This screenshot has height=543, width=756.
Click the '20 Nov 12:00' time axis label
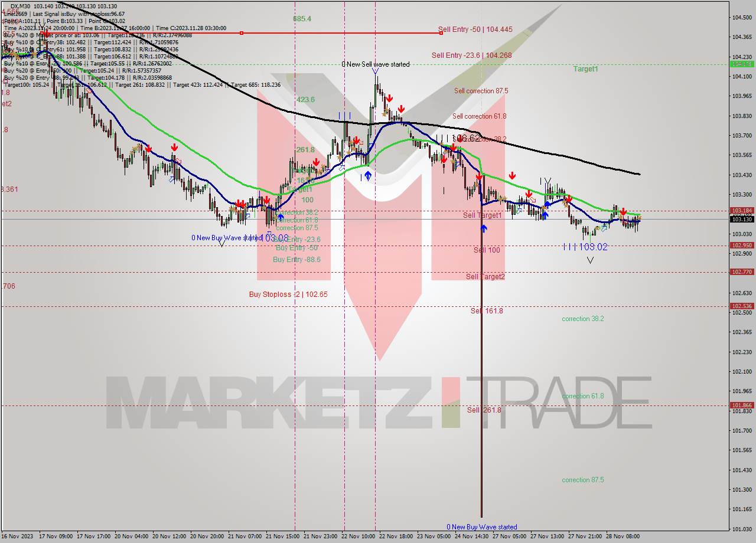[170, 537]
